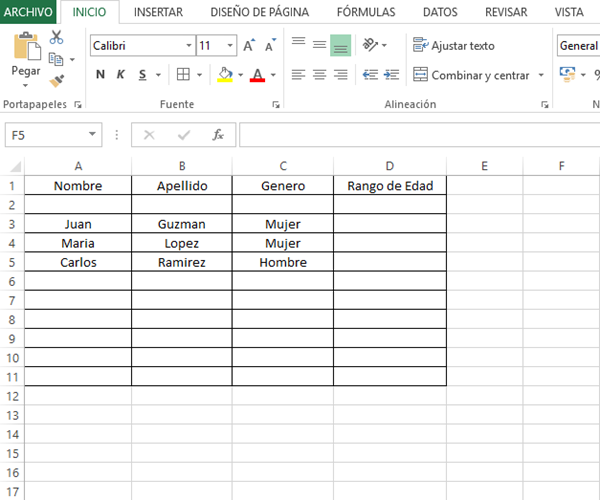
Task: Select column D header
Action: click(x=390, y=166)
